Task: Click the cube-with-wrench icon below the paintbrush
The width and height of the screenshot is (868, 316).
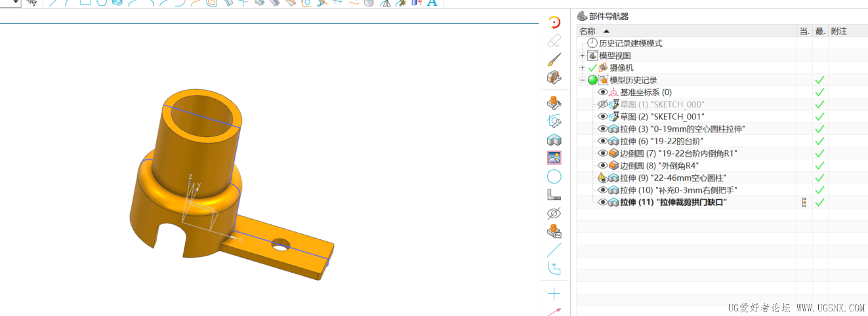Action: [554, 77]
